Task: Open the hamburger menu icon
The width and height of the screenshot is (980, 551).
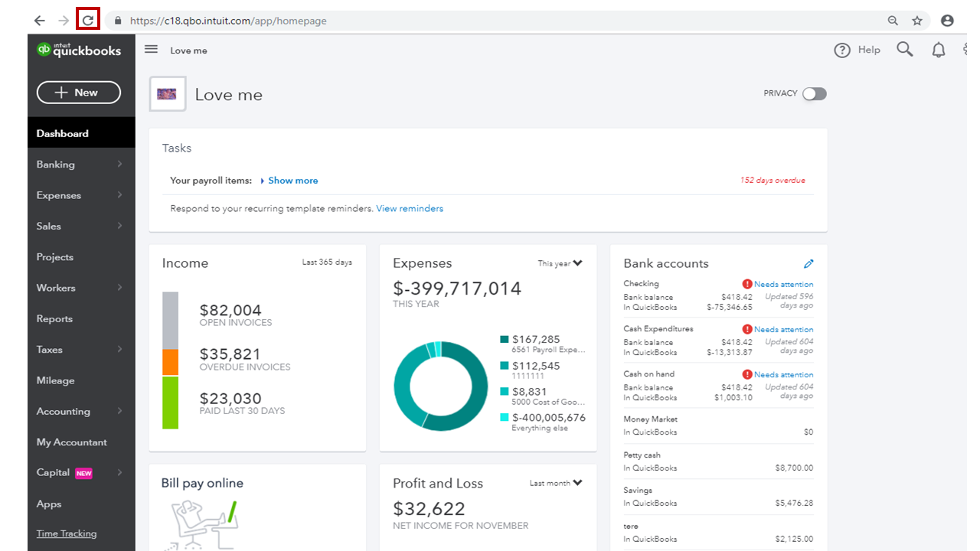Action: click(x=152, y=50)
